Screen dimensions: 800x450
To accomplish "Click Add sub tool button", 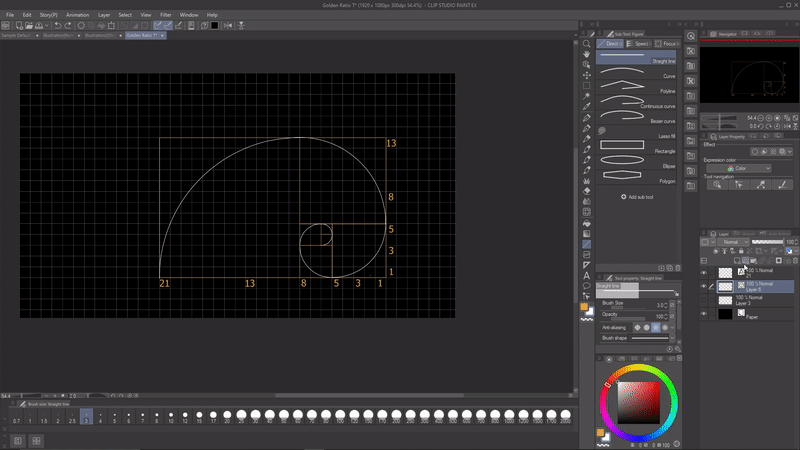I will click(636, 197).
